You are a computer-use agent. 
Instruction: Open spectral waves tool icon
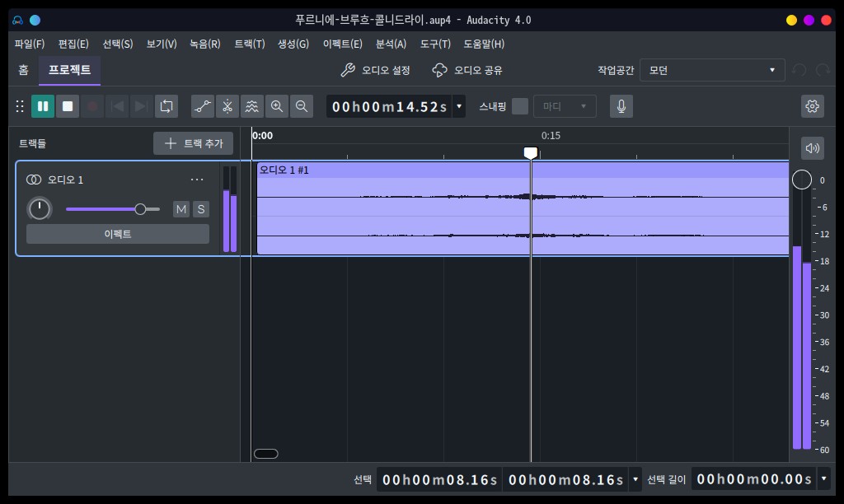point(252,106)
